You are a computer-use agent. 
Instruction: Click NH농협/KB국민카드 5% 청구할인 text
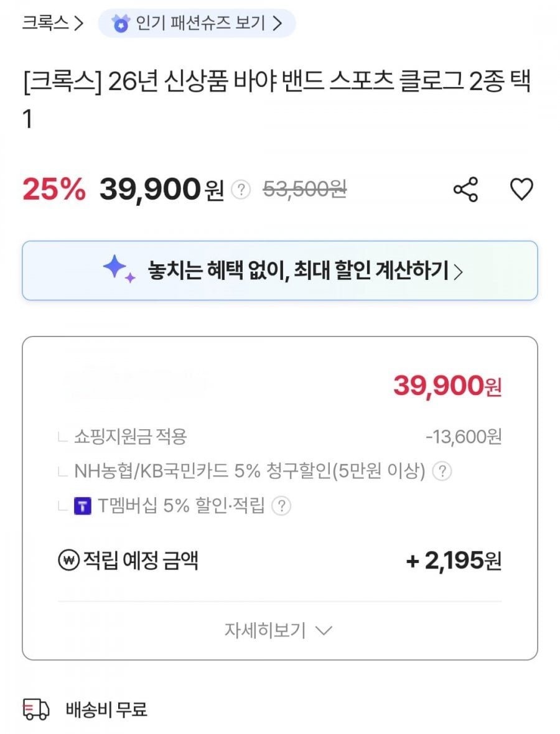249,472
